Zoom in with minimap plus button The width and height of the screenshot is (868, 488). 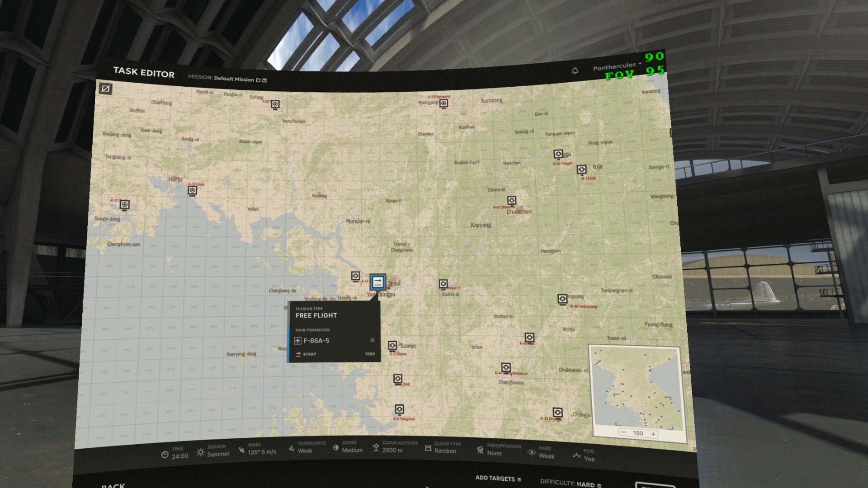(x=653, y=434)
